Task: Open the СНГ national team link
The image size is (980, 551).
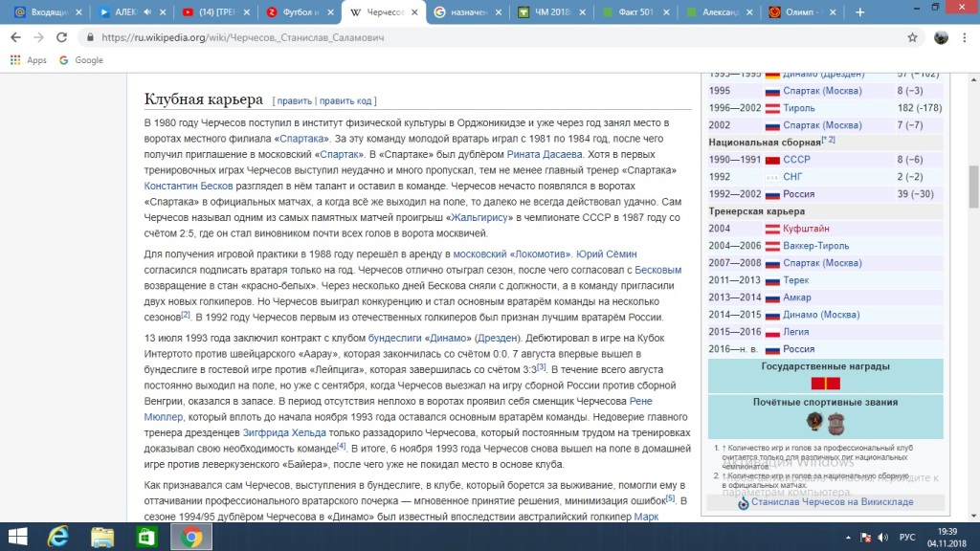Action: [x=792, y=177]
